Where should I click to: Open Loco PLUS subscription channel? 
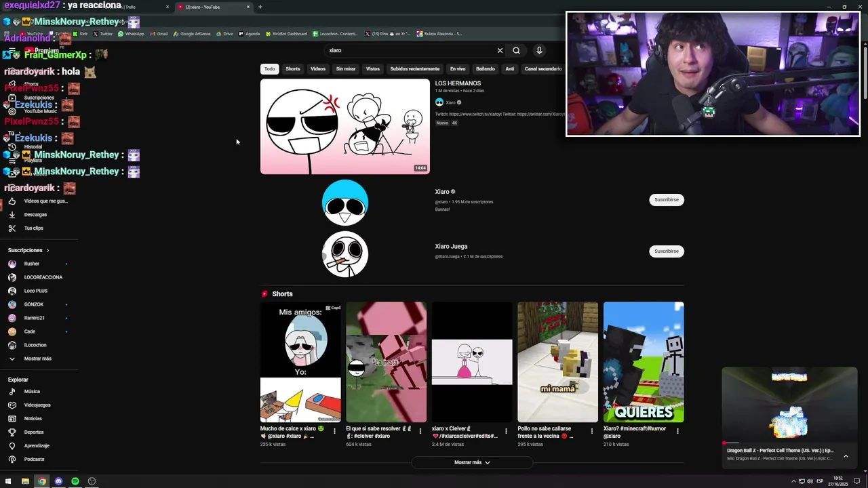(x=35, y=291)
